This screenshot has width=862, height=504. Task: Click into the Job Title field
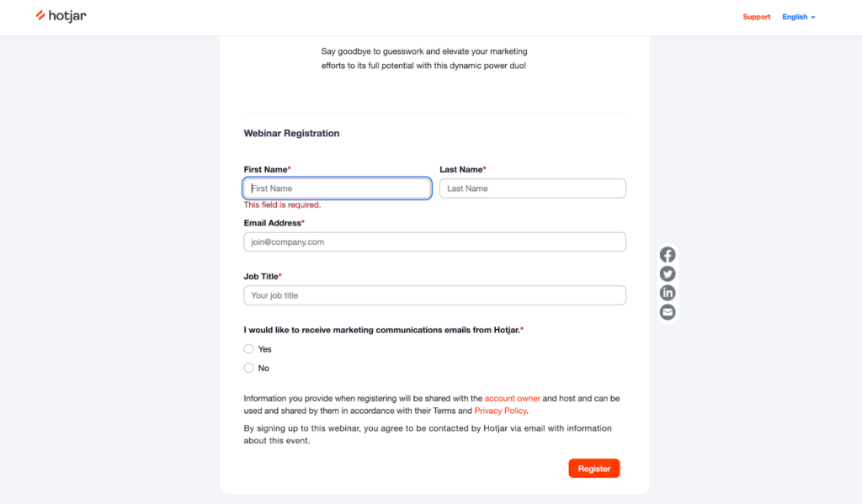pos(435,295)
